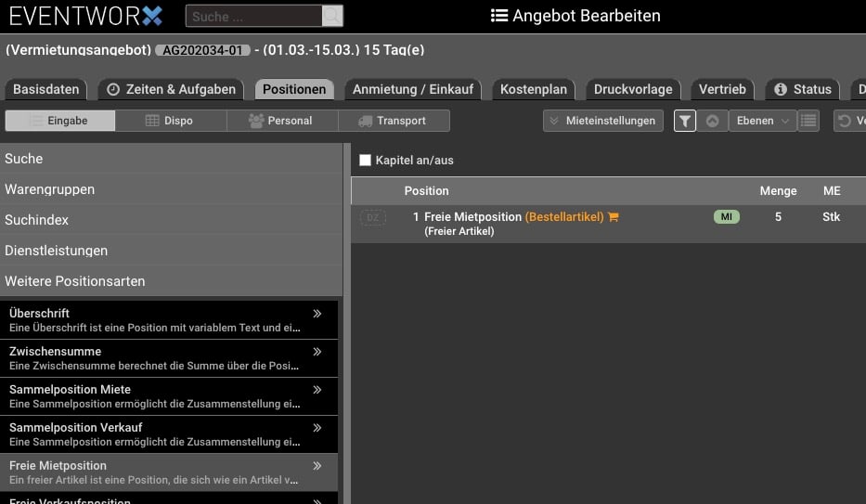Click the DZ badge on position 1
The image size is (866, 504).
click(x=373, y=217)
